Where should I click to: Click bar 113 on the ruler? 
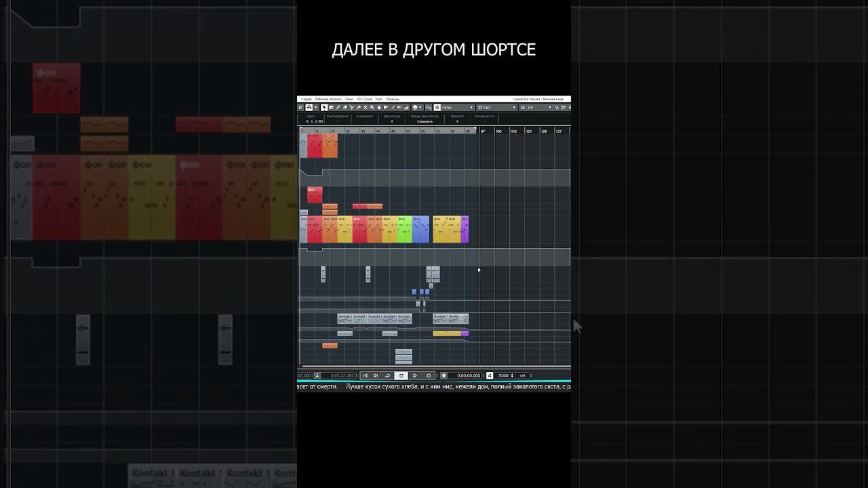pyautogui.click(x=514, y=131)
